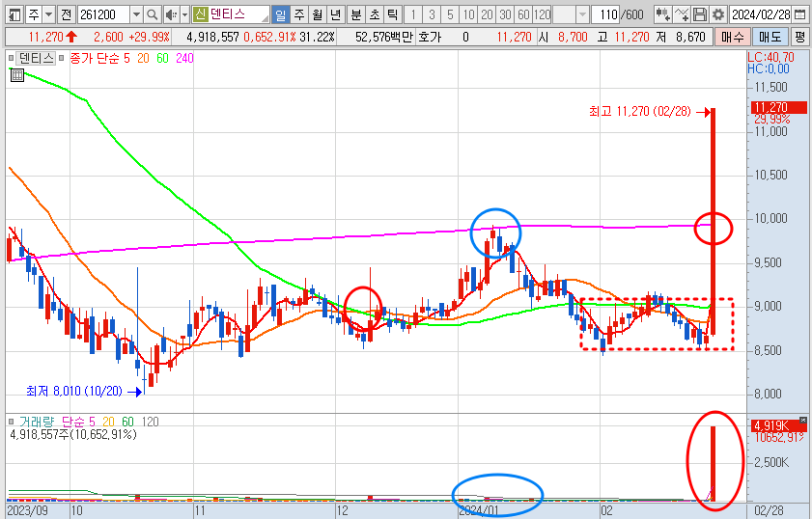
Task: Click the 매수 buy button
Action: (x=732, y=37)
